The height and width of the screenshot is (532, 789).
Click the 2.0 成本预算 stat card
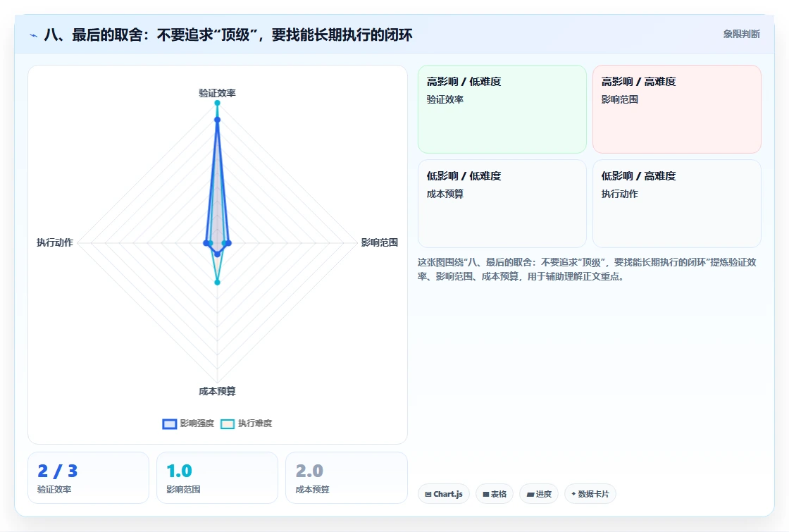pos(346,478)
